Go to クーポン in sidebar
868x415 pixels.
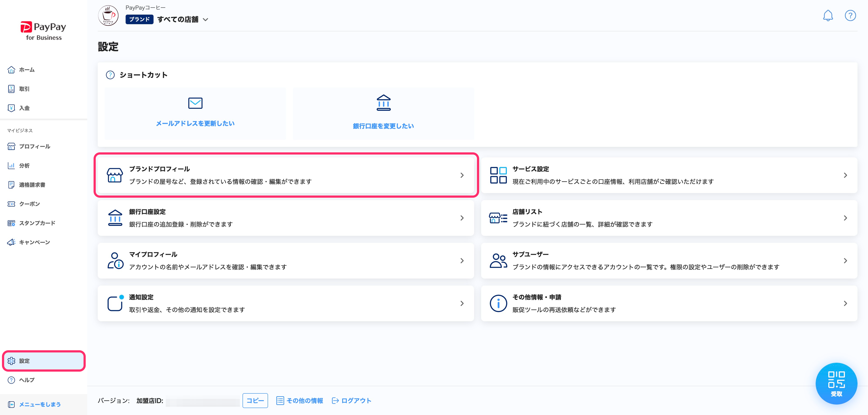29,204
